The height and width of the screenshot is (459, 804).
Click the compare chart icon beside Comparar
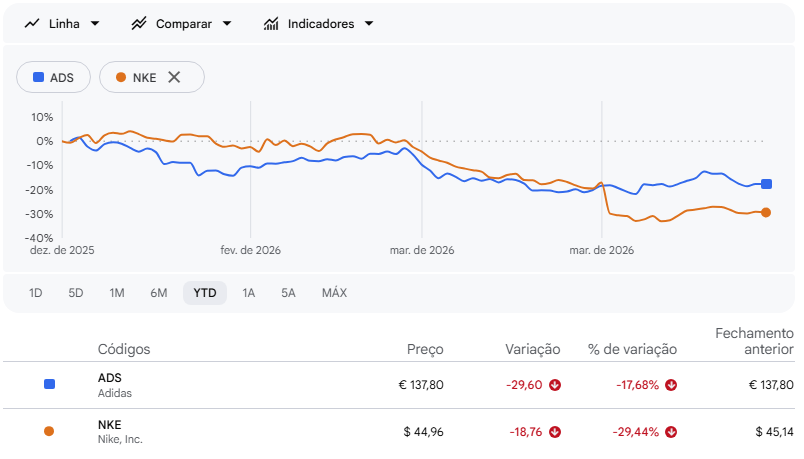[x=139, y=23]
